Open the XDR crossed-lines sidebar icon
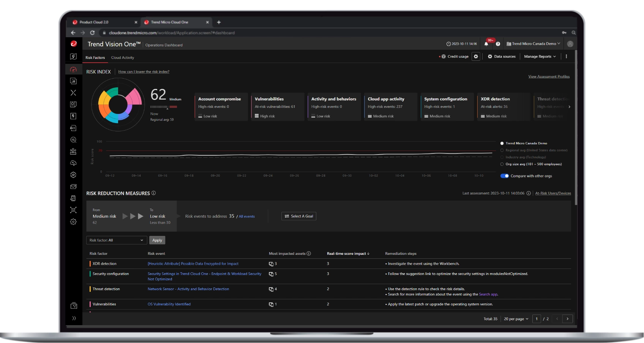 click(x=74, y=93)
